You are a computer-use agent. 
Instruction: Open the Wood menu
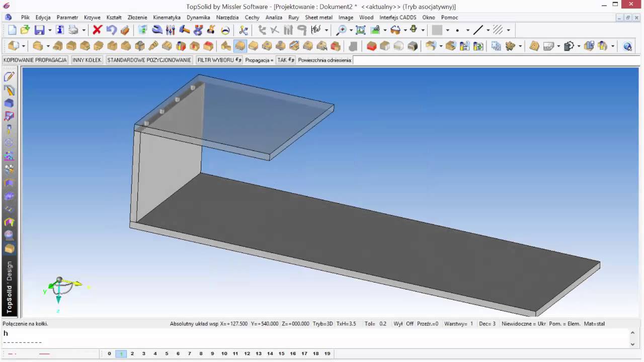coord(366,17)
